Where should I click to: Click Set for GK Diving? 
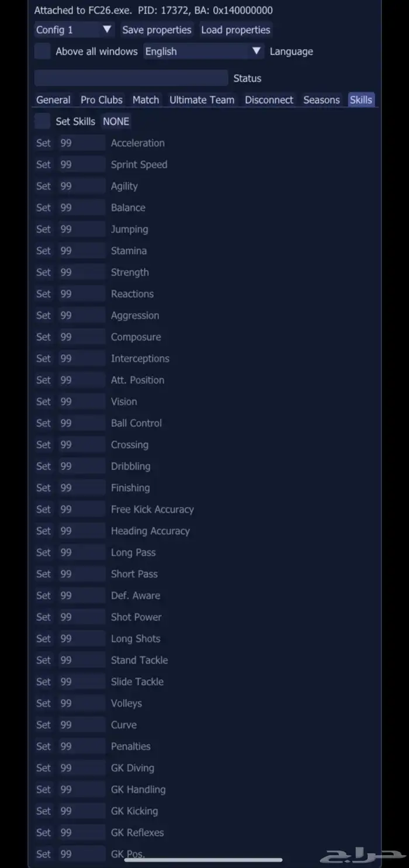(43, 768)
